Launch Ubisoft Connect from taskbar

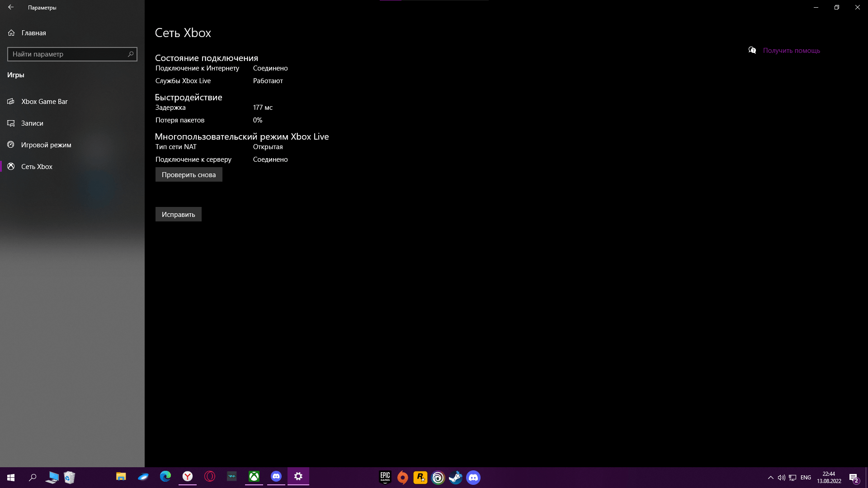(x=438, y=478)
